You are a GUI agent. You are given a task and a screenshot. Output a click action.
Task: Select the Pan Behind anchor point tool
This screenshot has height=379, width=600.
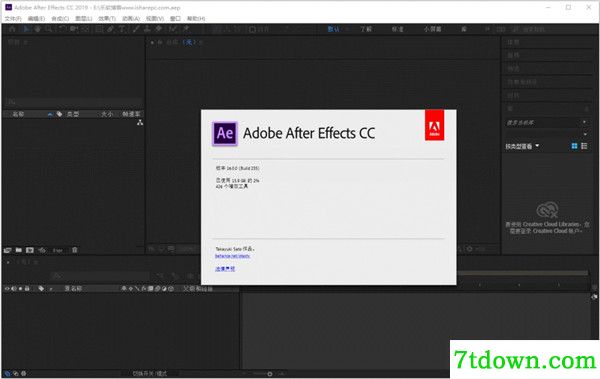point(85,29)
